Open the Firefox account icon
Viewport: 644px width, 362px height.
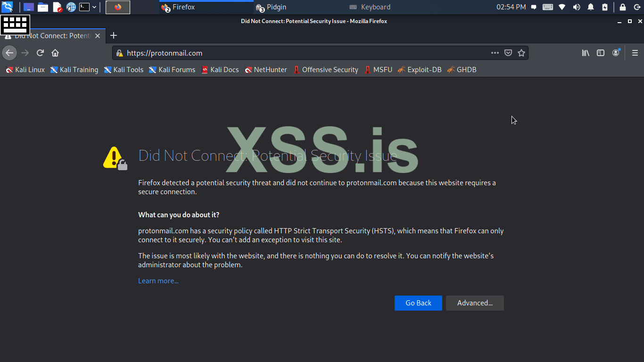pos(616,53)
